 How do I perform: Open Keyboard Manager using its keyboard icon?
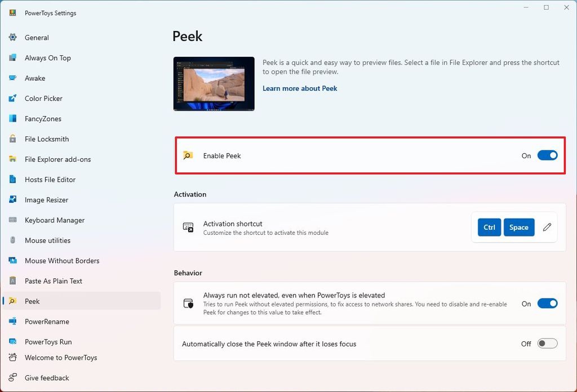click(x=13, y=220)
